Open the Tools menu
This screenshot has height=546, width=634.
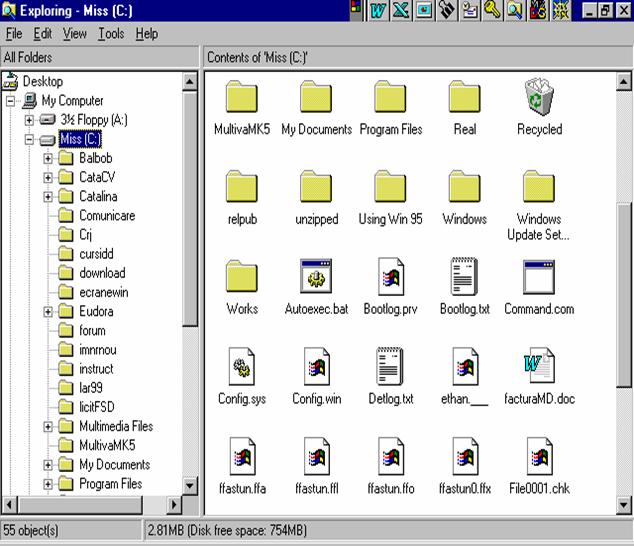click(111, 34)
